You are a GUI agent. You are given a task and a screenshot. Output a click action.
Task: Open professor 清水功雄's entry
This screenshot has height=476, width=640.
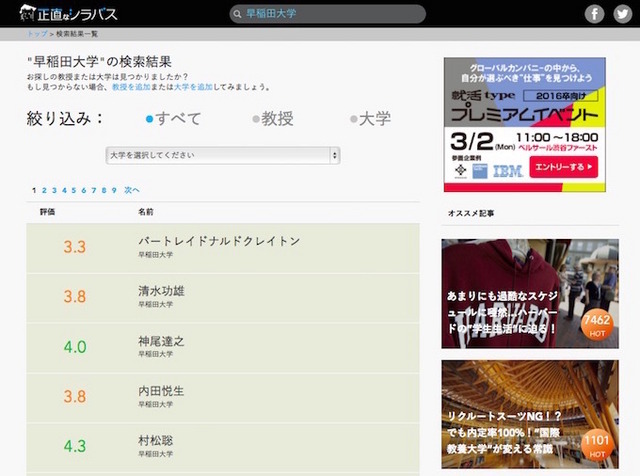click(161, 291)
